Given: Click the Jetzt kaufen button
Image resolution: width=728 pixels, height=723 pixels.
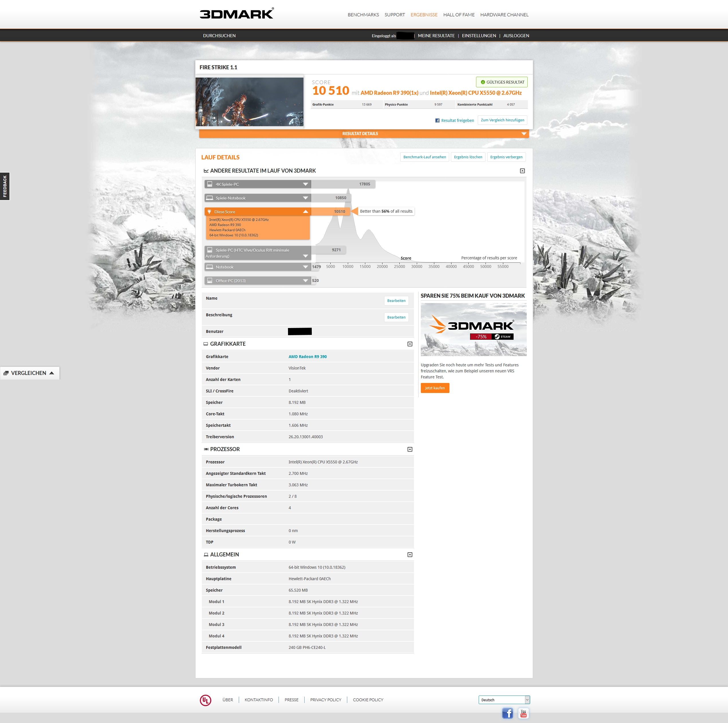Looking at the screenshot, I should pos(435,388).
